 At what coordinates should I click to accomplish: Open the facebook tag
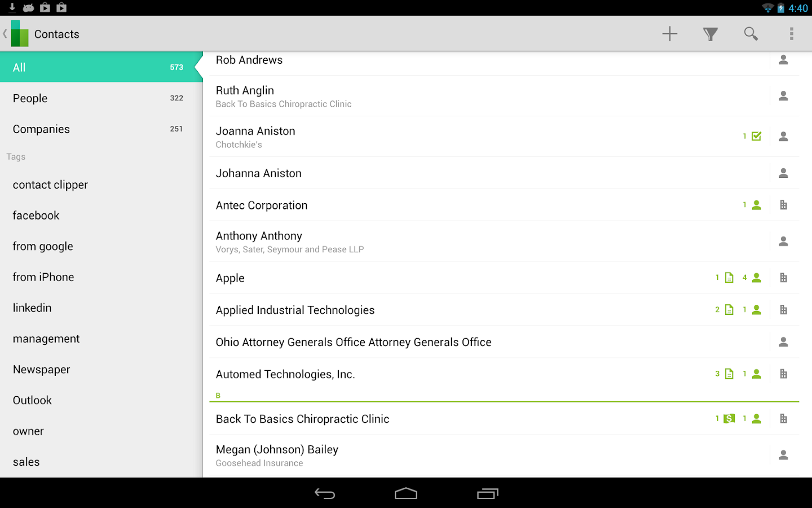36,215
